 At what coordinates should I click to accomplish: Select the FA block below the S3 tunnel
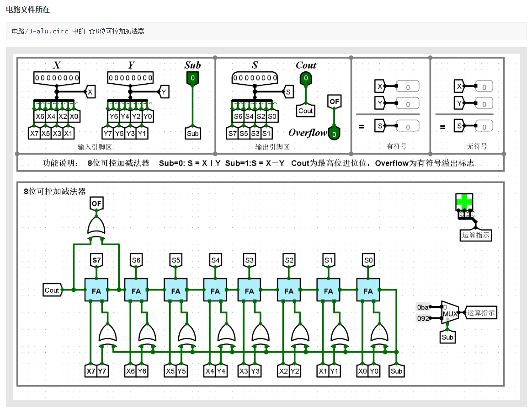click(250, 290)
